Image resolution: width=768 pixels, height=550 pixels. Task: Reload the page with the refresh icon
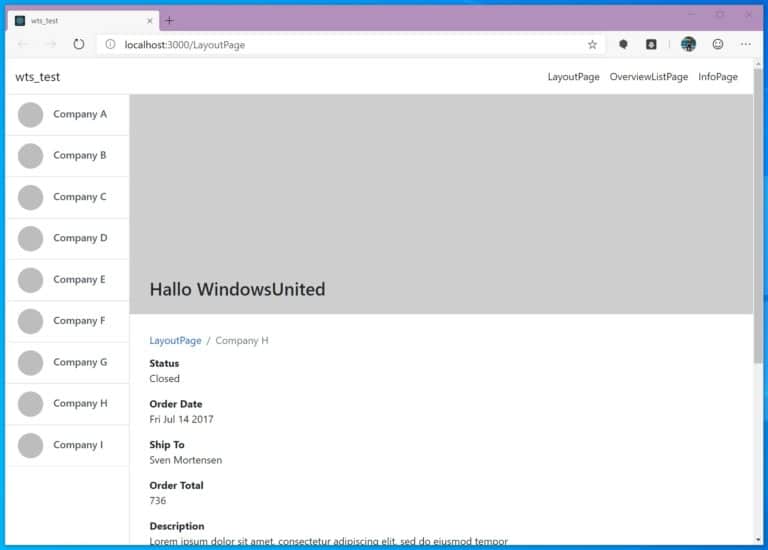point(78,45)
